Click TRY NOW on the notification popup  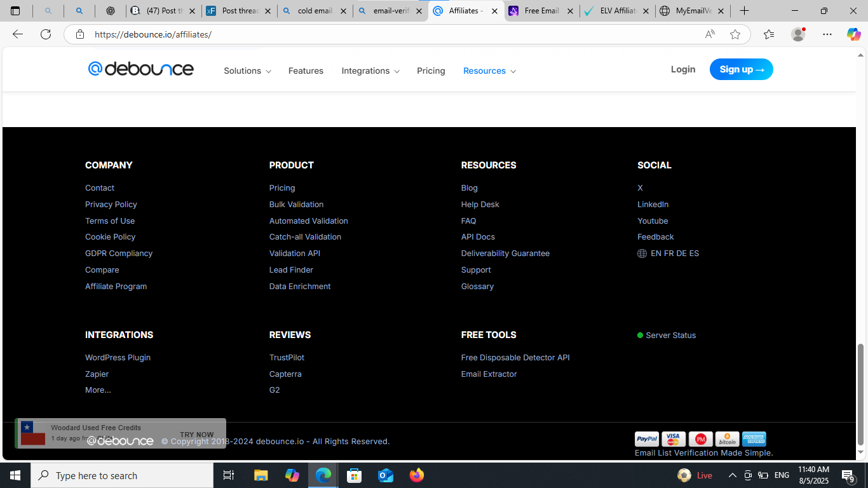(196, 435)
